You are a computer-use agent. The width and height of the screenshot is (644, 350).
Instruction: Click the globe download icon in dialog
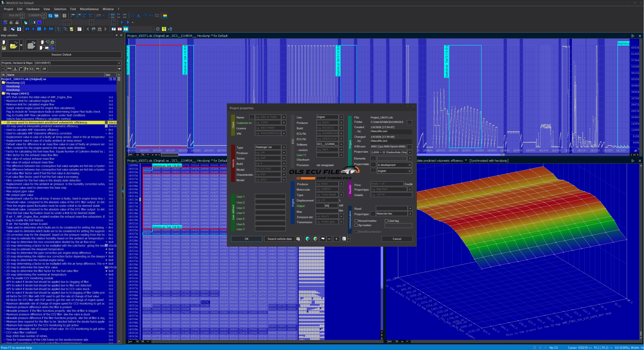[307, 239]
